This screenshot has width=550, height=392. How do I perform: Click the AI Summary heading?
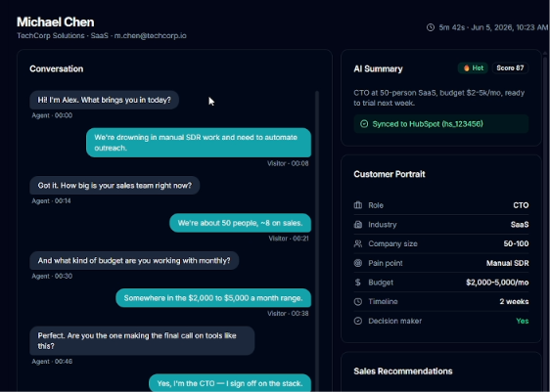point(378,68)
